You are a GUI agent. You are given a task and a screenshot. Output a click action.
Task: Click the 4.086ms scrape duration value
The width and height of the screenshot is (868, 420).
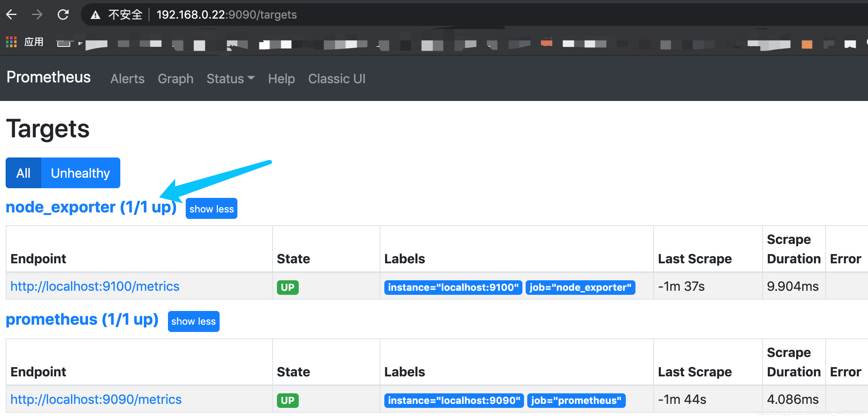pyautogui.click(x=793, y=399)
